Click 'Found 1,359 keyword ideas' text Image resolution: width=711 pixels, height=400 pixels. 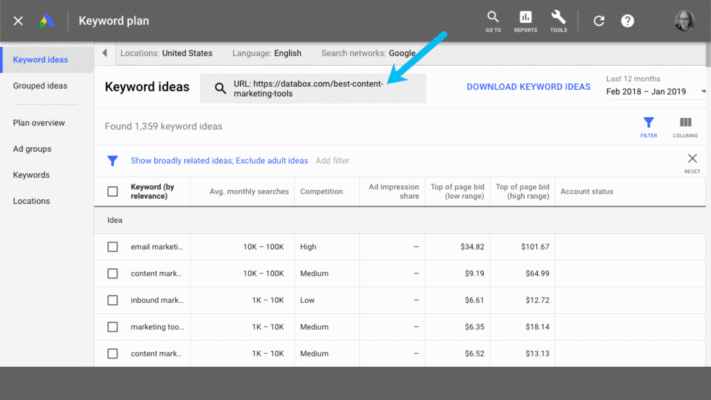tap(163, 127)
